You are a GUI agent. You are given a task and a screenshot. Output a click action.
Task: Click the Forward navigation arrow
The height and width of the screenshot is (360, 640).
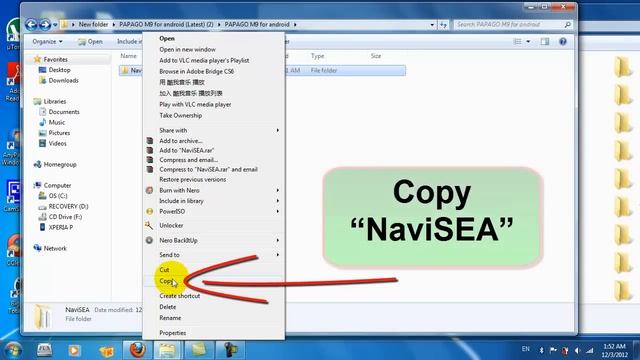[x=45, y=25]
